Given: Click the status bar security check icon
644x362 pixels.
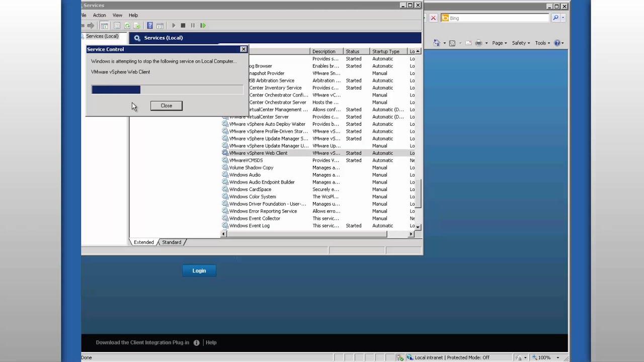Looking at the screenshot, I should point(399,357).
